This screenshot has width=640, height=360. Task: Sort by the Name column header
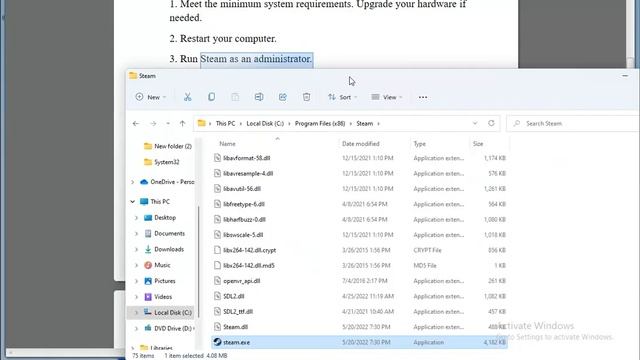227,144
